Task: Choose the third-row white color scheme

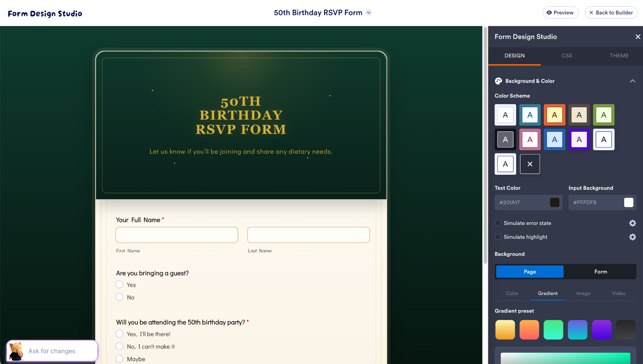Action: (x=505, y=164)
